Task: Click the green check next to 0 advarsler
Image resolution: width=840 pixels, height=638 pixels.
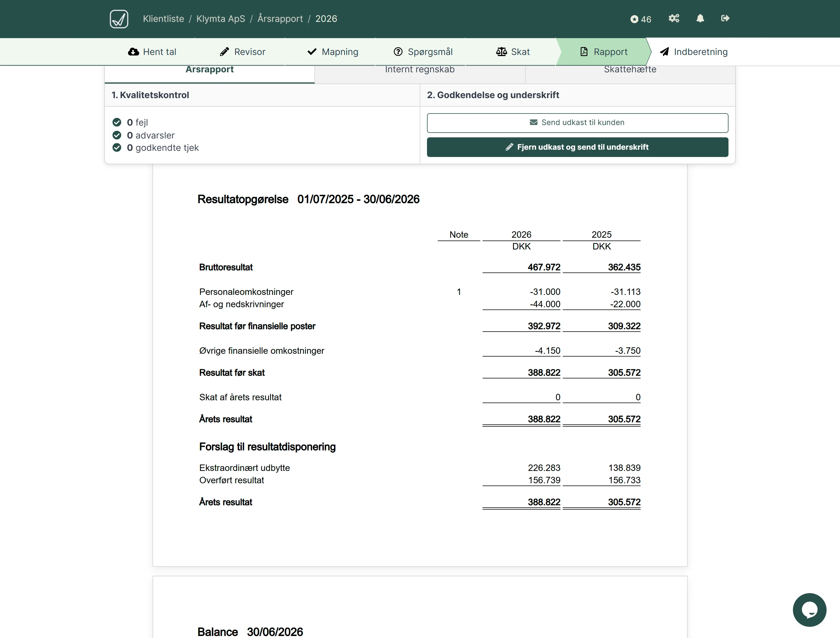Action: point(117,135)
